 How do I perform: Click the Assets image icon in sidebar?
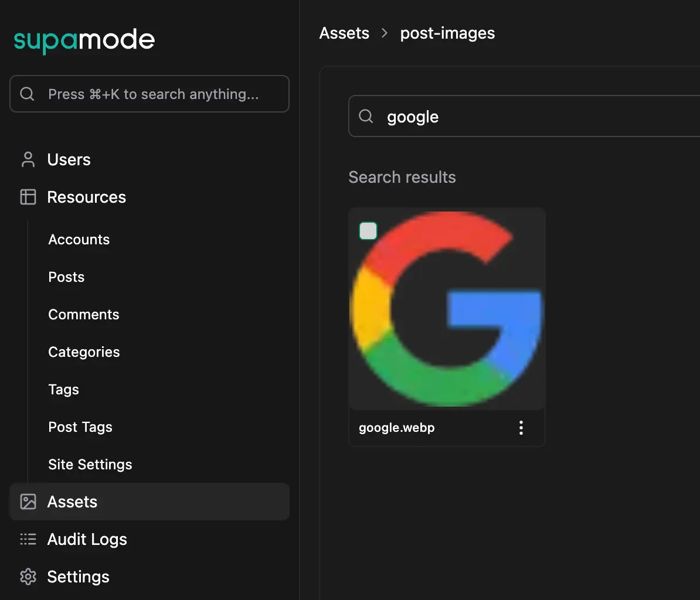(27, 502)
